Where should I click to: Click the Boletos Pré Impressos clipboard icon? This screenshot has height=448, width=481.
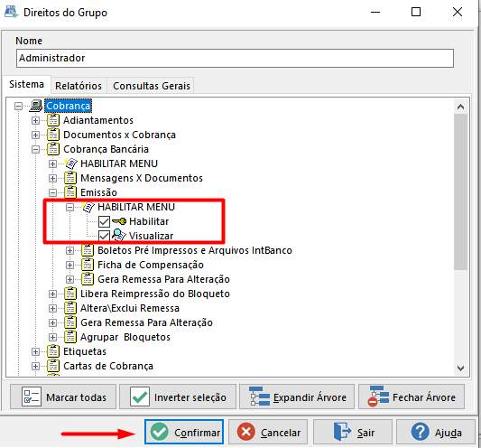[x=88, y=250]
